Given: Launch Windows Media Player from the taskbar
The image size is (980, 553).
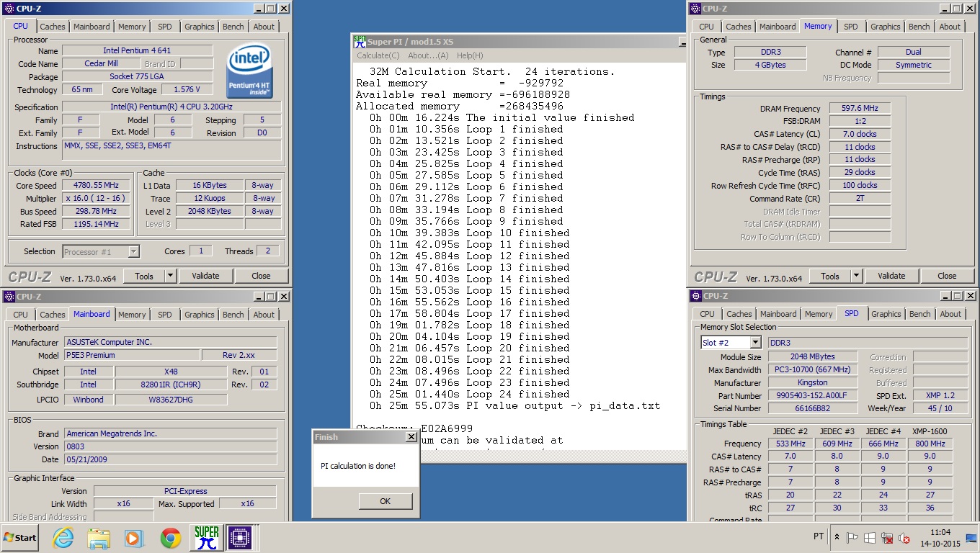Looking at the screenshot, I should click(x=134, y=538).
